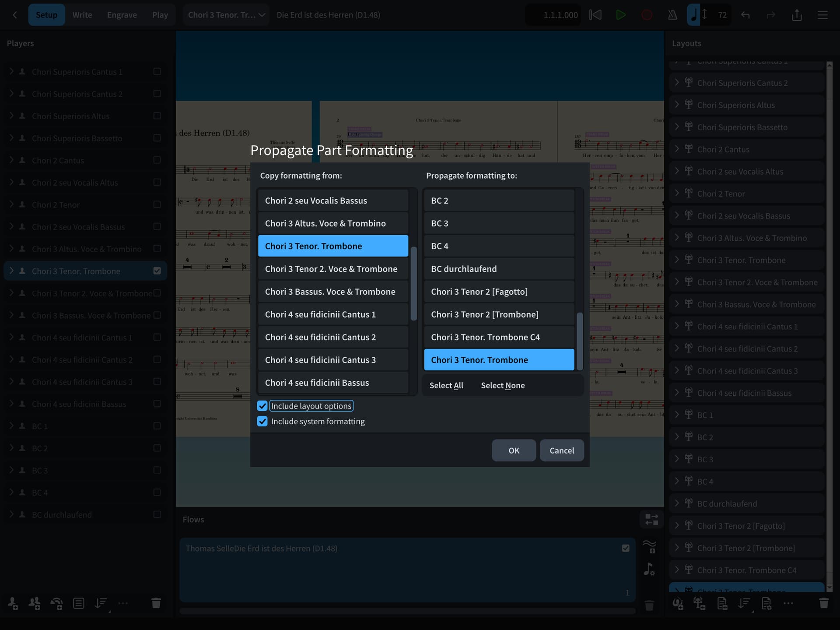Expand the Chori 2 Cantus layout
840x630 pixels.
tap(677, 149)
